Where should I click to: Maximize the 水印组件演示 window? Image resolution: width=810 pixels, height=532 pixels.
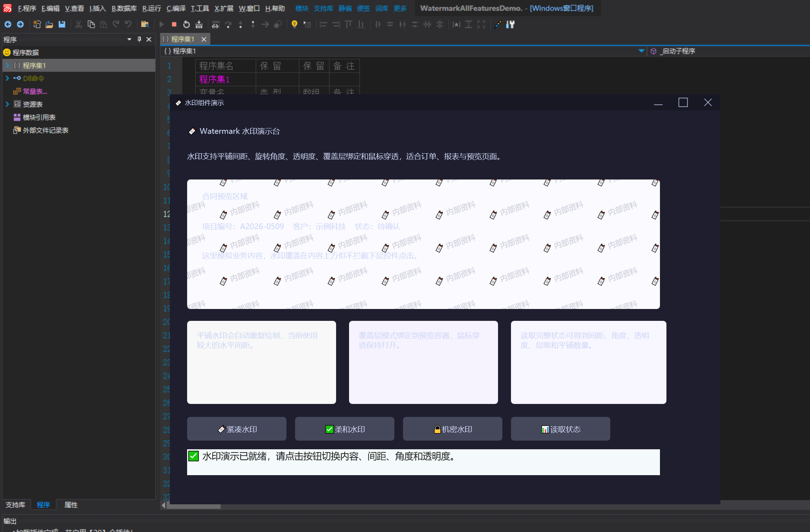(683, 103)
